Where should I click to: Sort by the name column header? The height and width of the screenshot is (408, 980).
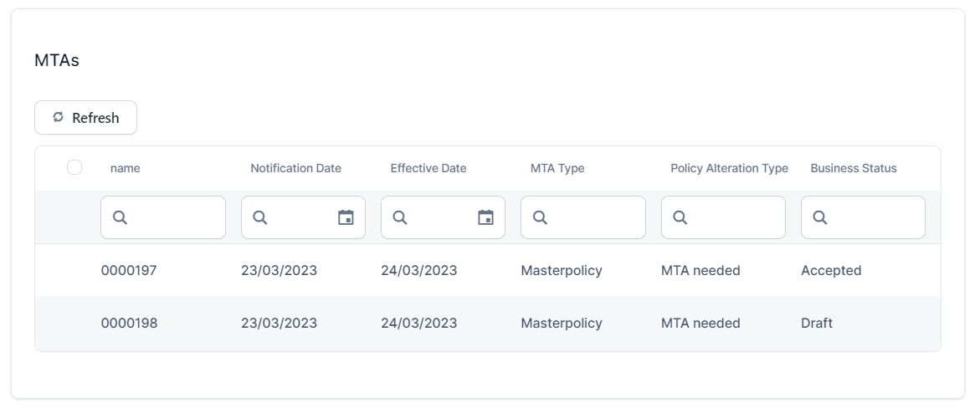(126, 168)
